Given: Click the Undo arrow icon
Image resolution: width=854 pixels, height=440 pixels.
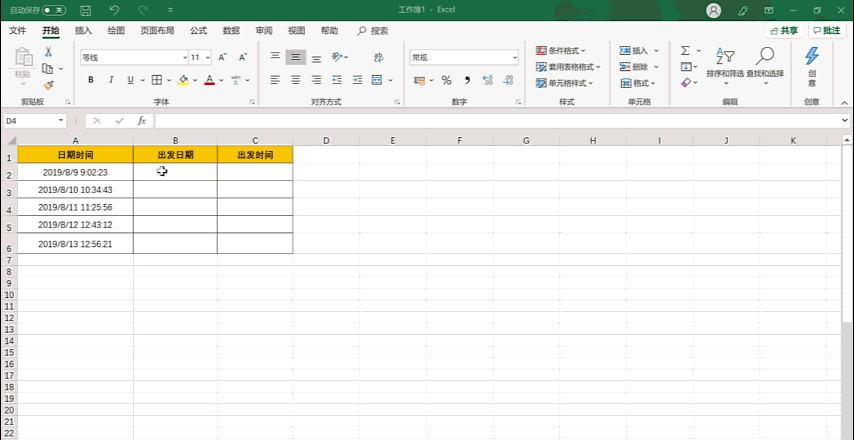Looking at the screenshot, I should tap(114, 10).
